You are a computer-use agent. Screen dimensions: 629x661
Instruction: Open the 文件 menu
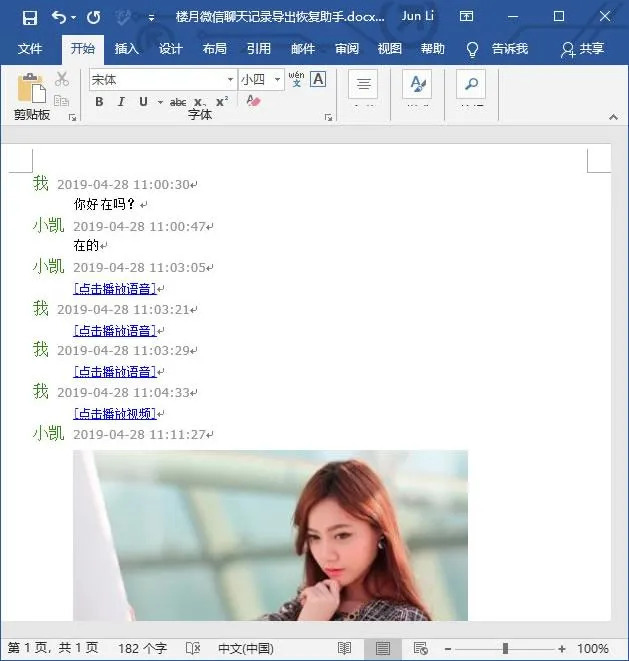[30, 49]
